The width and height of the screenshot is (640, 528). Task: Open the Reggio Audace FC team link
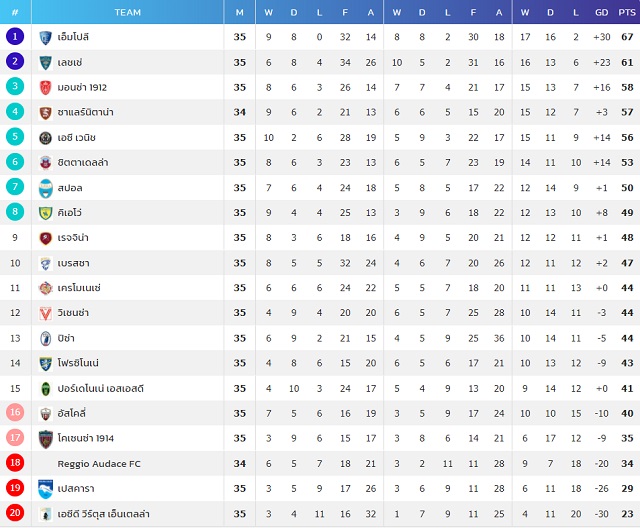(x=99, y=464)
